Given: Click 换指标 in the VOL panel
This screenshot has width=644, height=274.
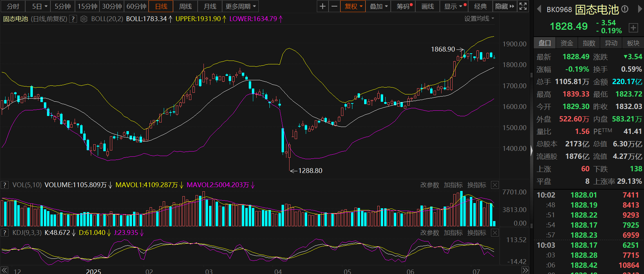Looking at the screenshot, I should point(476,185).
